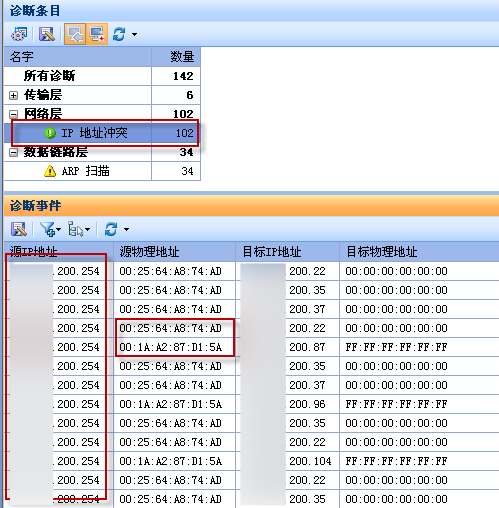
Task: Open the locate-in-tree dropdown icon
Action: click(x=79, y=229)
